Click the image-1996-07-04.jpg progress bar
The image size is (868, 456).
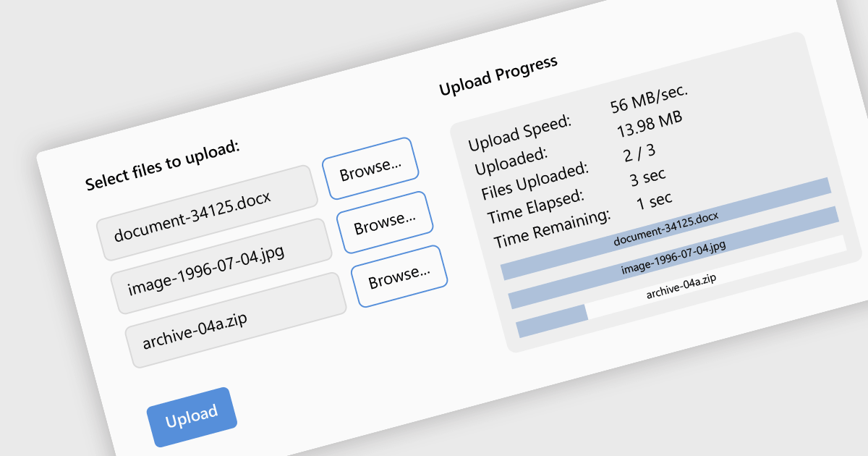click(673, 257)
